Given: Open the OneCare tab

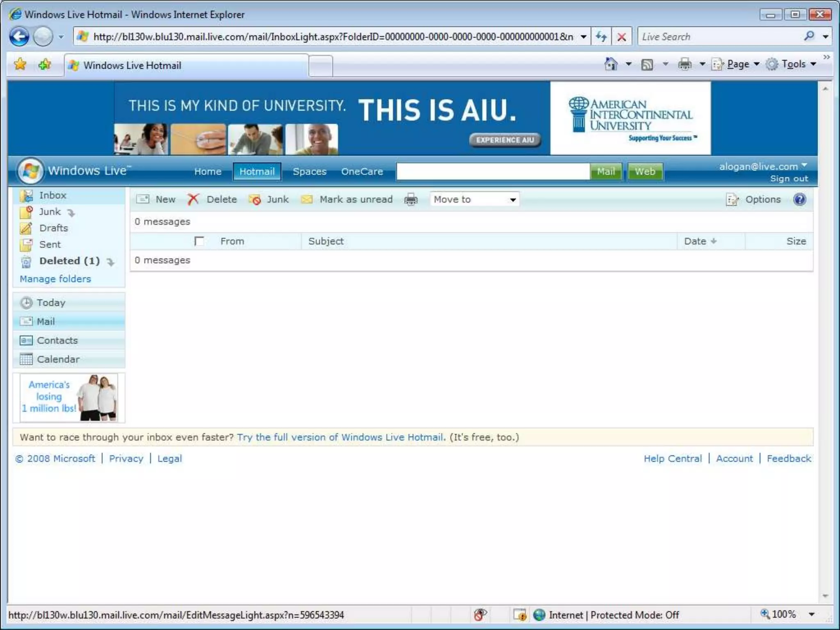Looking at the screenshot, I should pos(362,171).
